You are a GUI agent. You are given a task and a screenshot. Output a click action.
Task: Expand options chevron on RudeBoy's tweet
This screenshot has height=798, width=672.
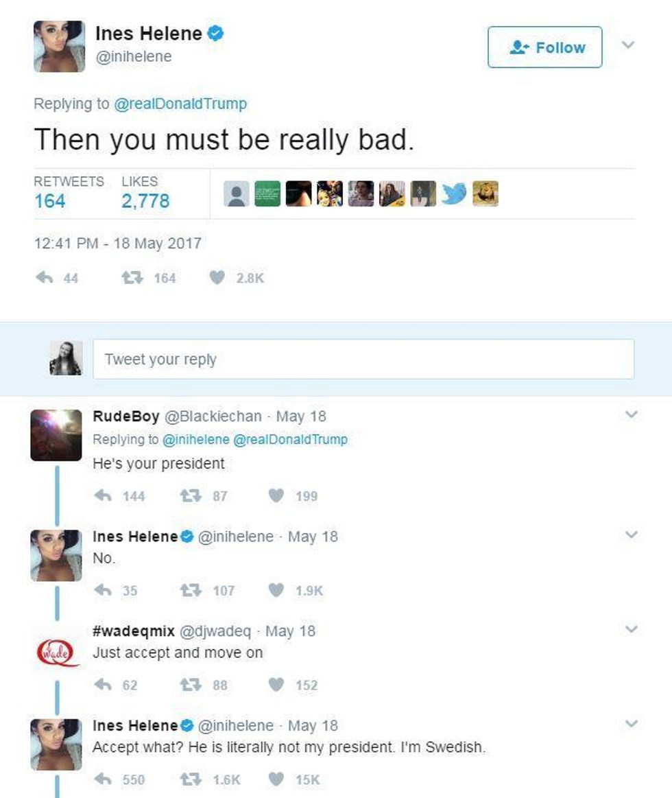coord(632,414)
